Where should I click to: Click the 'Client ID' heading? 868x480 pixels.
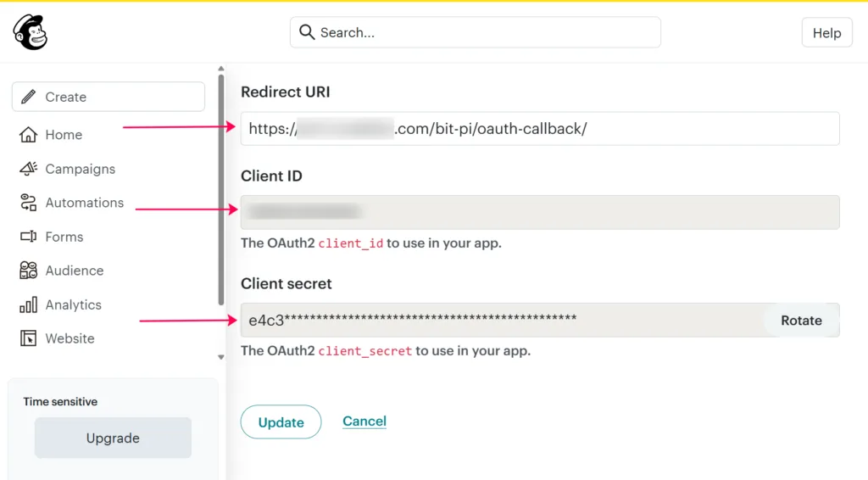pos(271,176)
